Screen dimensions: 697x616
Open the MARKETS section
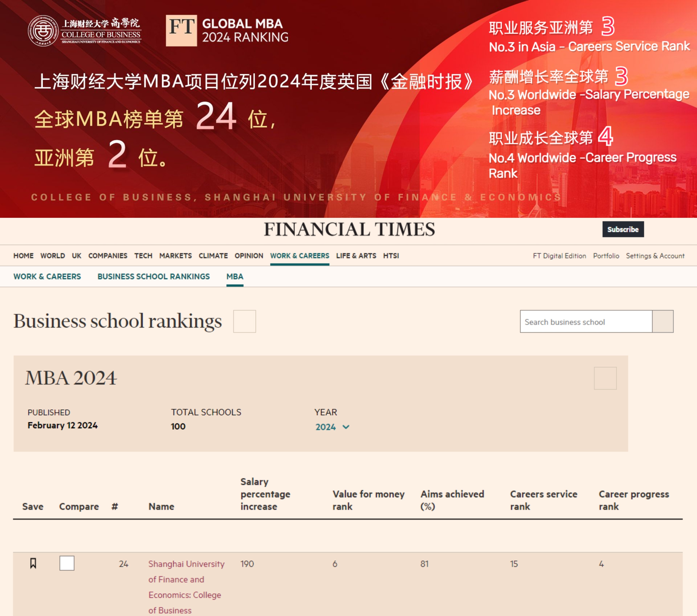pyautogui.click(x=176, y=256)
